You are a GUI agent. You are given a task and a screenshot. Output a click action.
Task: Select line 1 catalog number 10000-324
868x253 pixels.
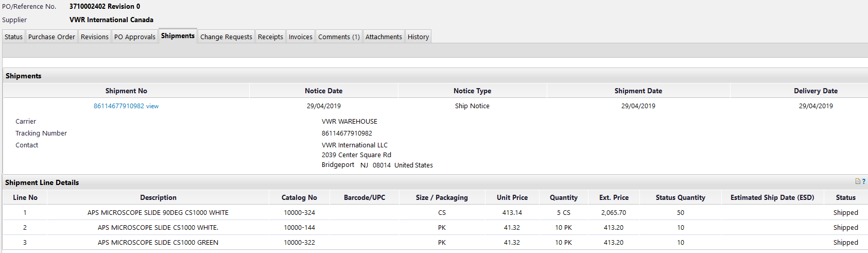(299, 212)
